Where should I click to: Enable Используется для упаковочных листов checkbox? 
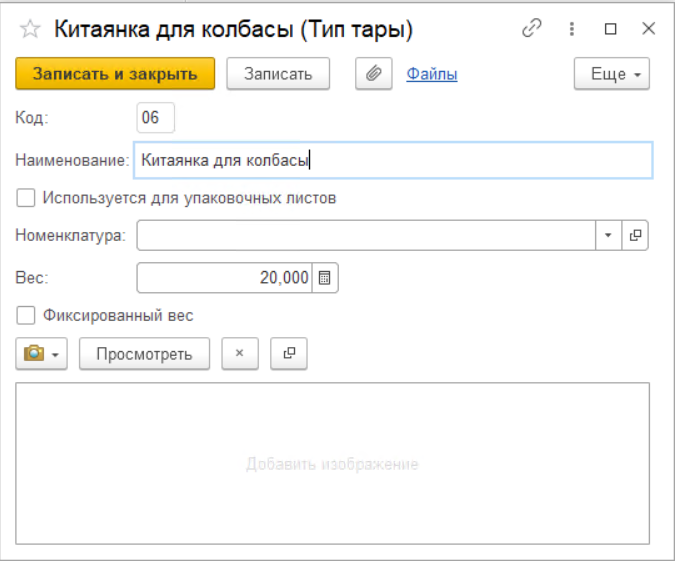click(x=26, y=198)
